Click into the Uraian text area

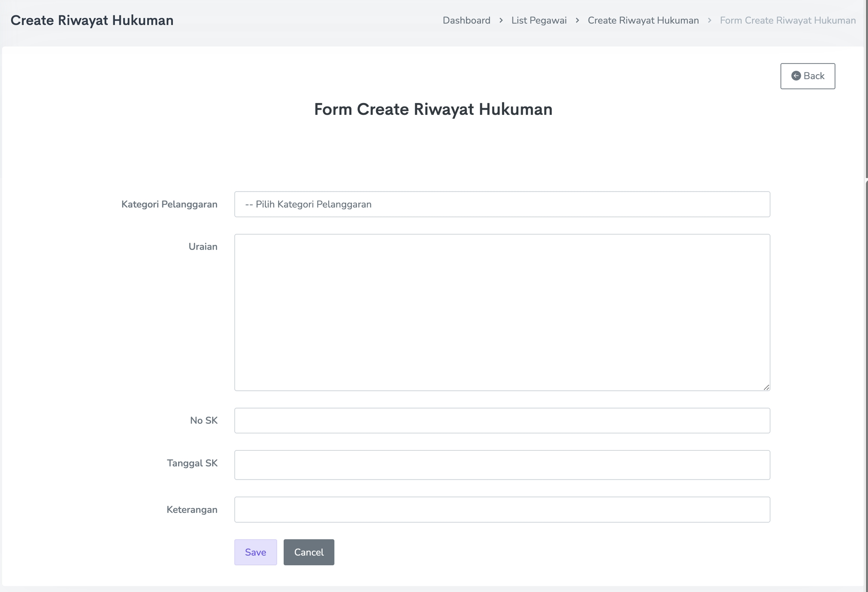click(x=502, y=312)
